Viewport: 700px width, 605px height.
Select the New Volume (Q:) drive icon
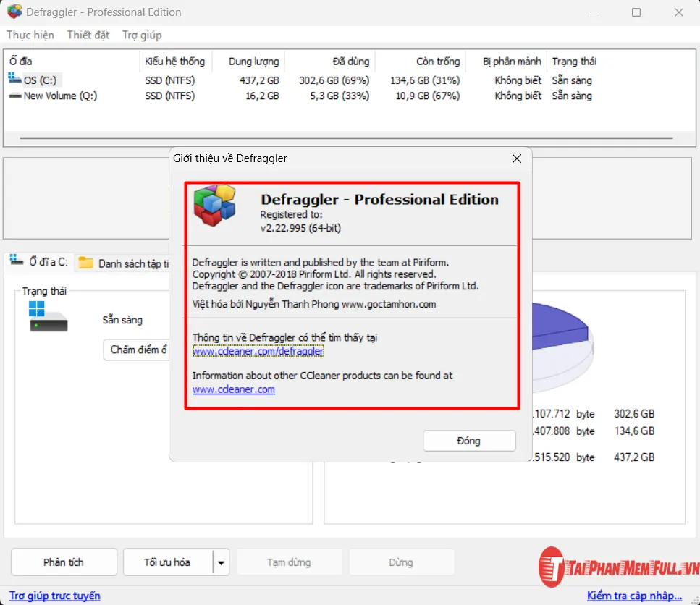(14, 96)
